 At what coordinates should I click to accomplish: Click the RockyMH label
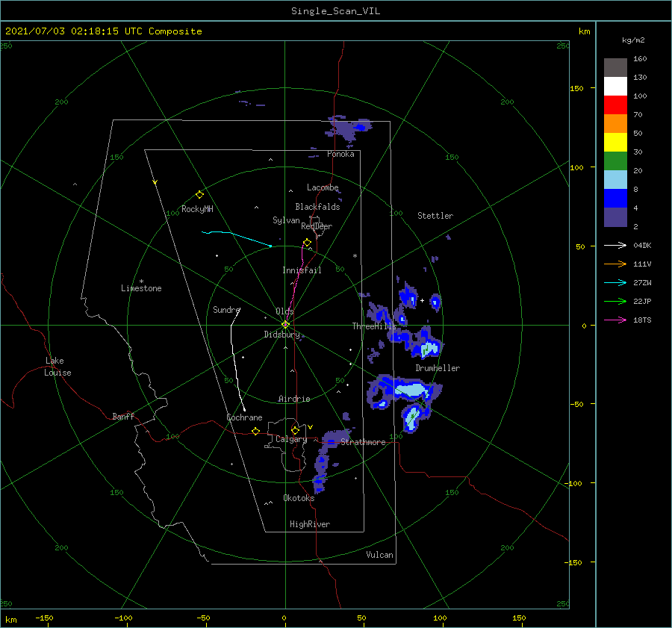pos(197,209)
